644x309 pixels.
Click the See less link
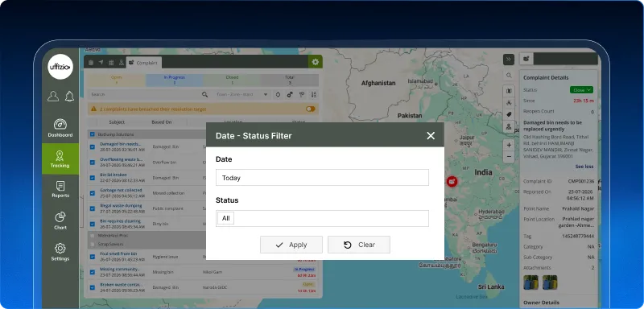[x=584, y=167]
